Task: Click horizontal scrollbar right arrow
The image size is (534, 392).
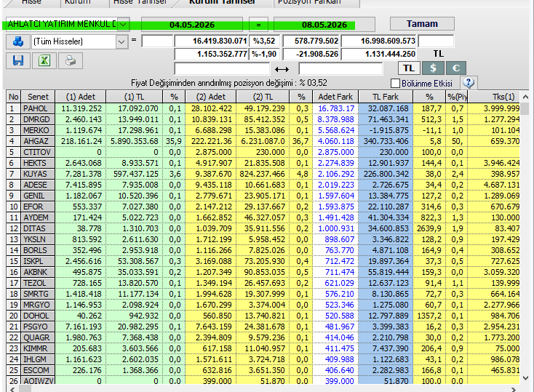Action: 514,389
